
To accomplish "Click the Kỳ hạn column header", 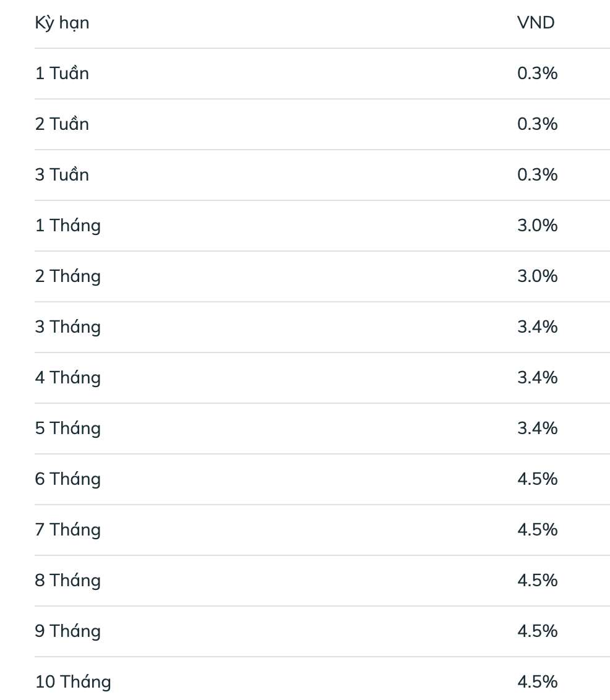I will [62, 23].
